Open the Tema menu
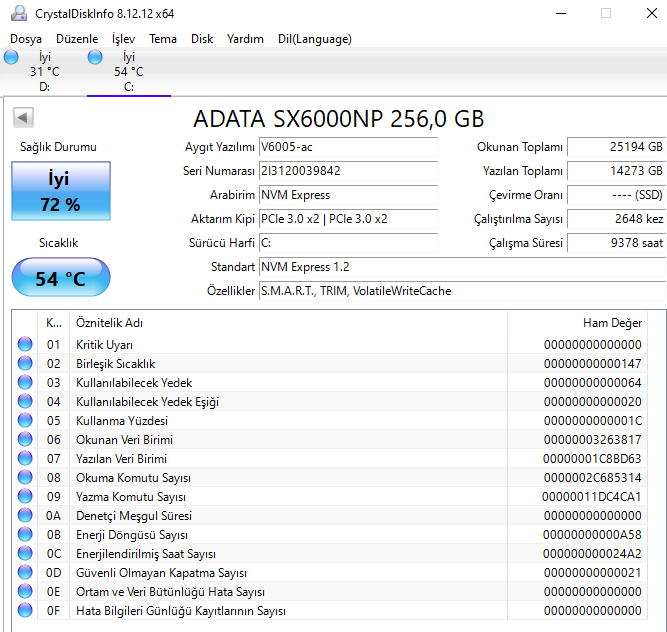667x632 pixels. [163, 39]
